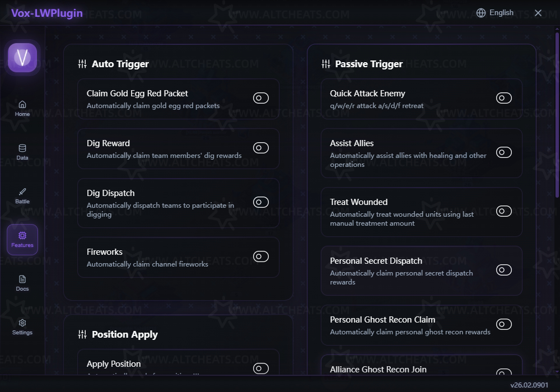
Task: Enable Assist Allies toggle
Action: click(503, 152)
